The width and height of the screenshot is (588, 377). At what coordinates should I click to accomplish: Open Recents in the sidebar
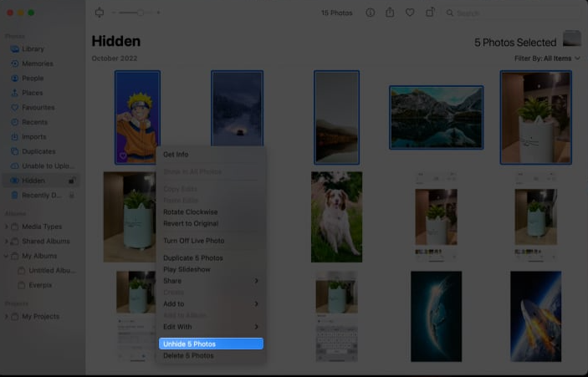tap(41, 122)
